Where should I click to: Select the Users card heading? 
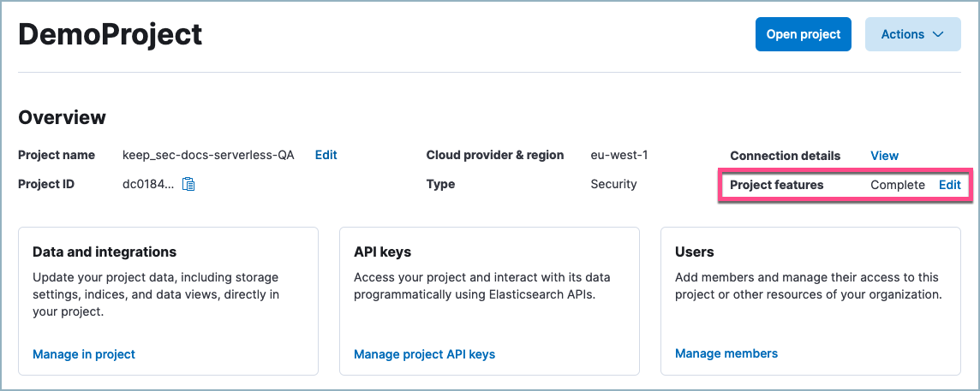point(694,252)
